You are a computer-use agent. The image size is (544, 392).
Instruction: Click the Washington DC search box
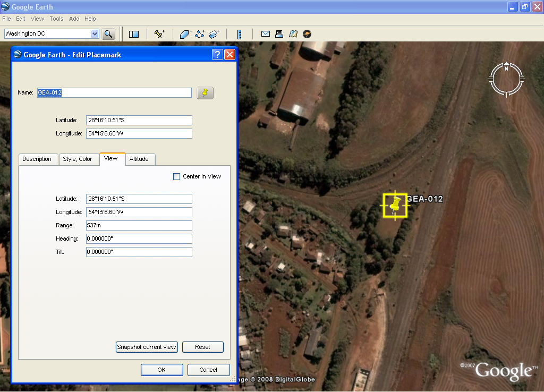(x=47, y=33)
